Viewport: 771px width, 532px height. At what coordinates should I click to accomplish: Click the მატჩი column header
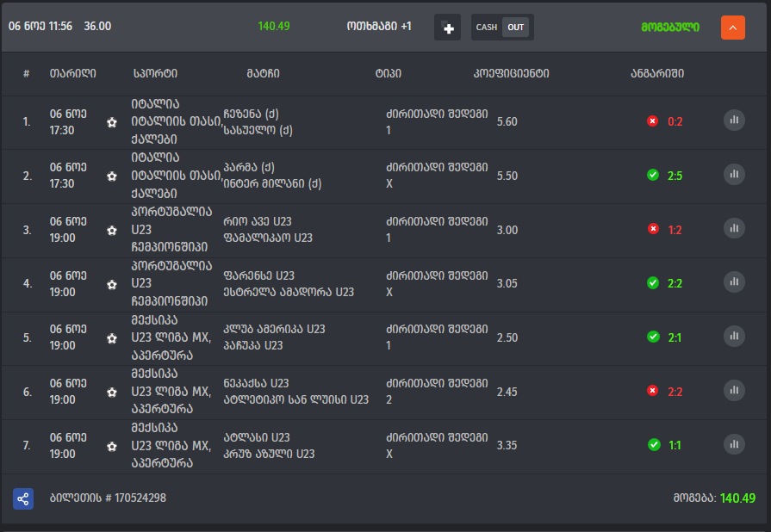(263, 74)
